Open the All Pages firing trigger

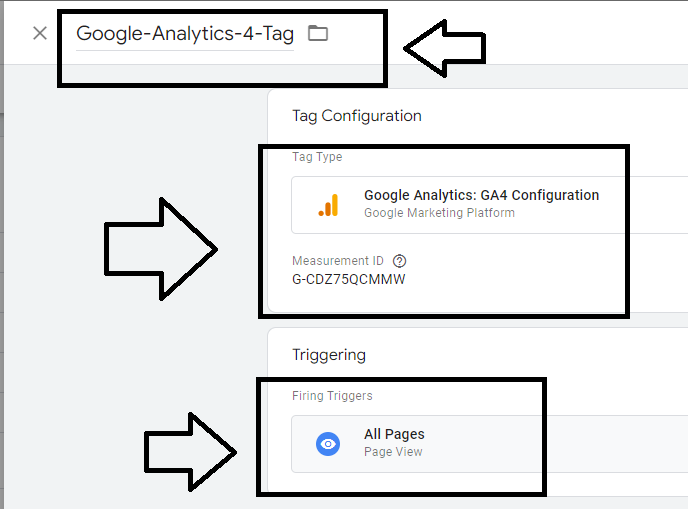tap(394, 435)
